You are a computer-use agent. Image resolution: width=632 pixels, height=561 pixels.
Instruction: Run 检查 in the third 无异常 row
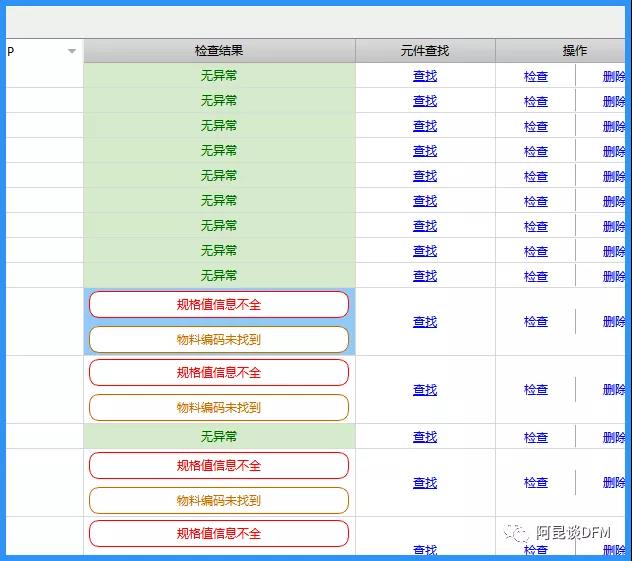536,126
